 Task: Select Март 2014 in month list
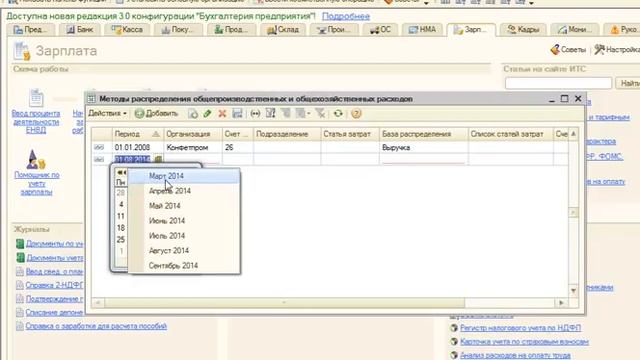[x=184, y=176]
